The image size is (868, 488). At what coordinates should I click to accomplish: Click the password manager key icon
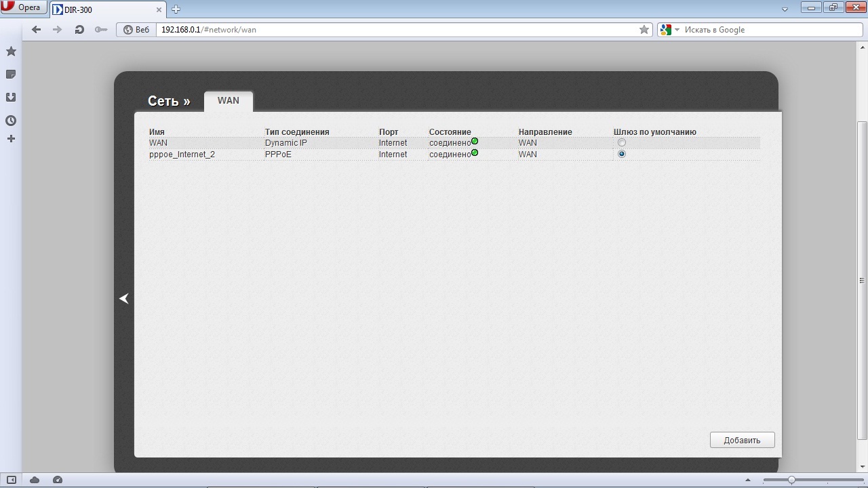(101, 30)
